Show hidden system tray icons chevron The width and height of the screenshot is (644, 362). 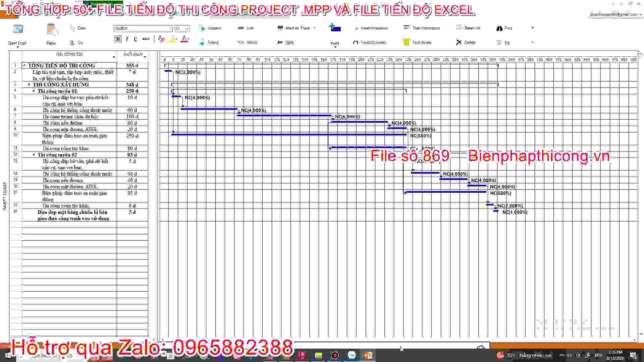[x=561, y=355]
